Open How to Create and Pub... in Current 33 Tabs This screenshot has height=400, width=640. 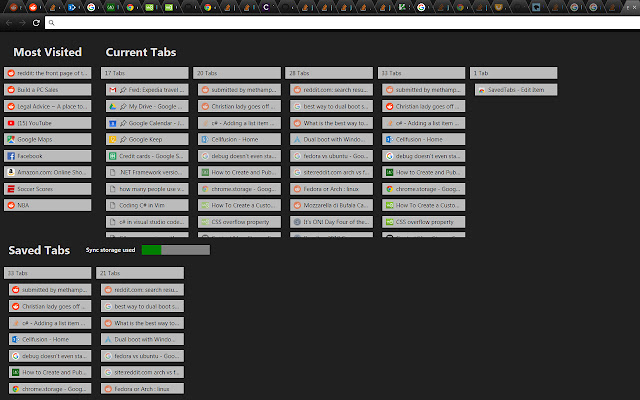[424, 172]
